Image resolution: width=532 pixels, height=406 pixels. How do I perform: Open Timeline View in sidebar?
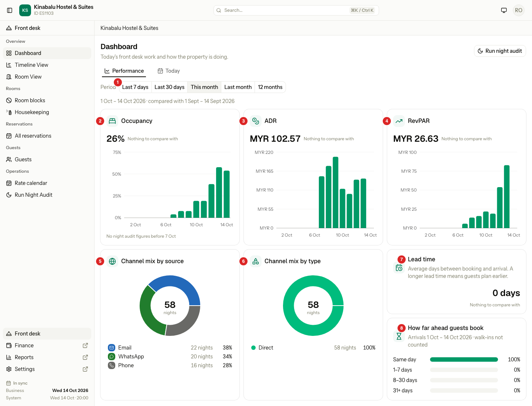tap(47, 65)
